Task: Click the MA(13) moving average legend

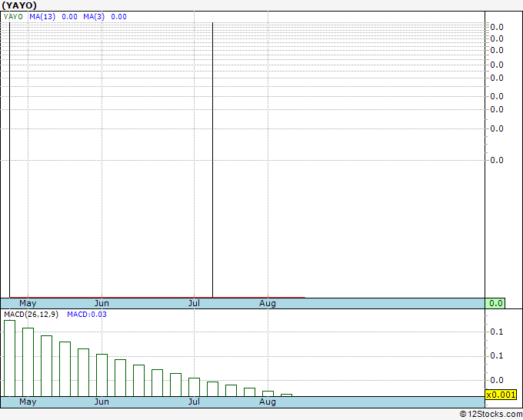Action: (x=53, y=16)
